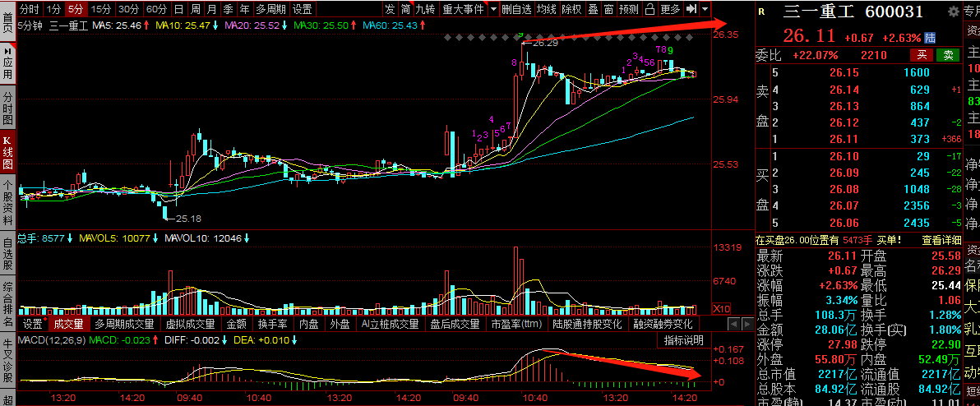The width and height of the screenshot is (980, 406).
Task: Switch to the 60分 period tab
Action: click(x=156, y=9)
